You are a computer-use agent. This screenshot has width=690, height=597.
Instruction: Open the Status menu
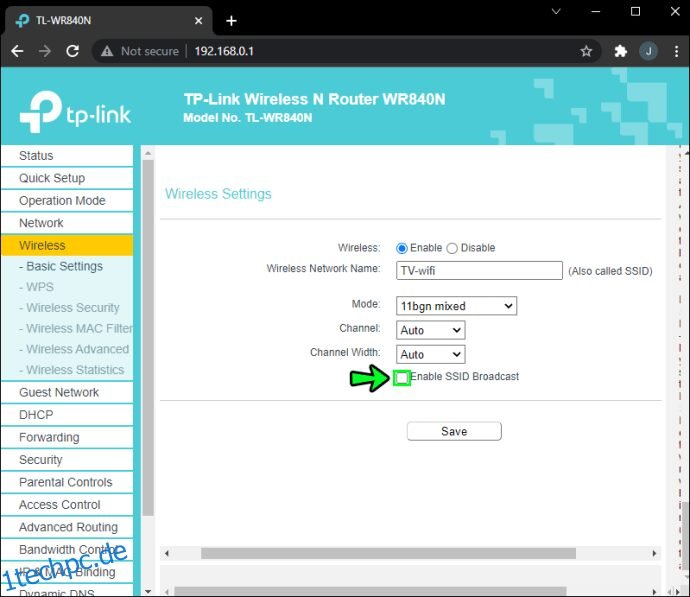coord(67,156)
